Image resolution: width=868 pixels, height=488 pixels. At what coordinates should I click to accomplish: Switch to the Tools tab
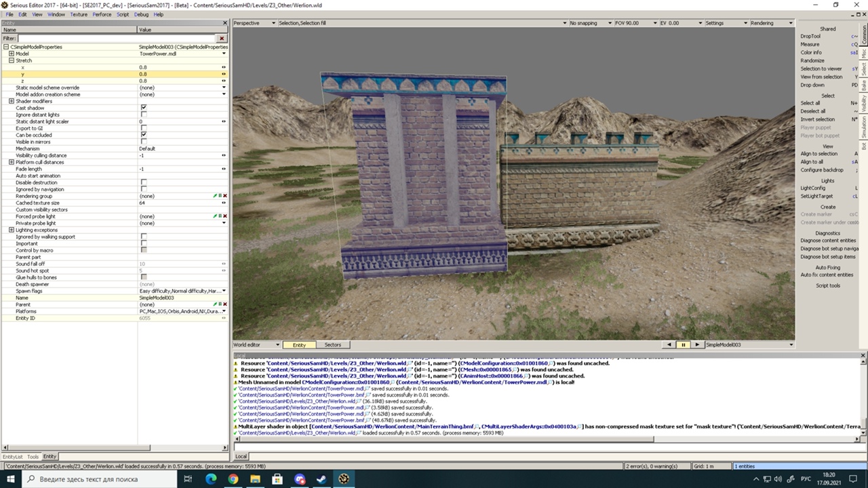pyautogui.click(x=33, y=457)
